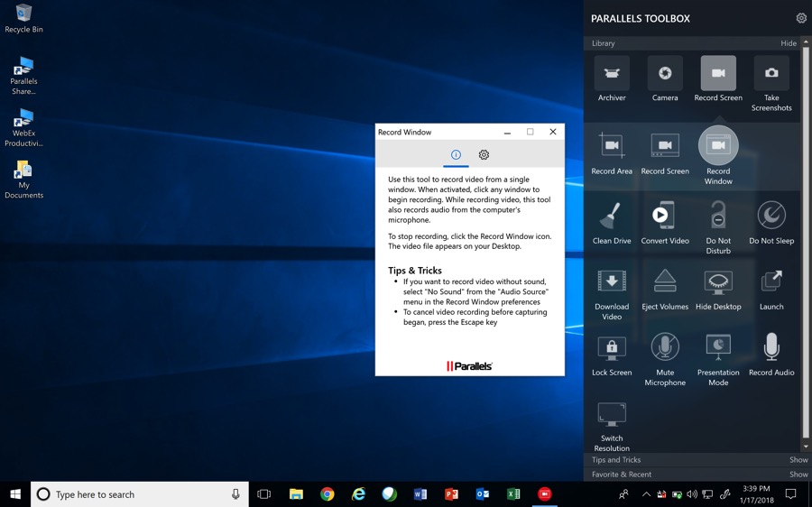Open Download Video tool
Screen dimensions: 812x507
(x=612, y=281)
